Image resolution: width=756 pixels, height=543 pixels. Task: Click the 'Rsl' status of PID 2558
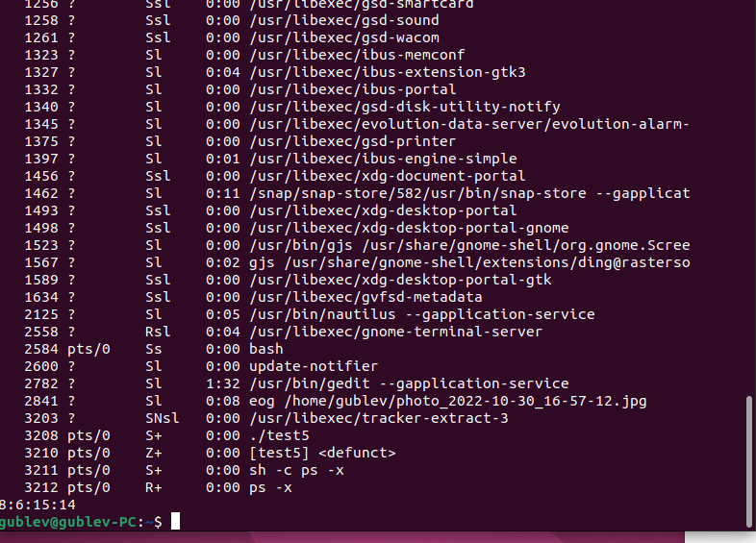click(x=158, y=332)
